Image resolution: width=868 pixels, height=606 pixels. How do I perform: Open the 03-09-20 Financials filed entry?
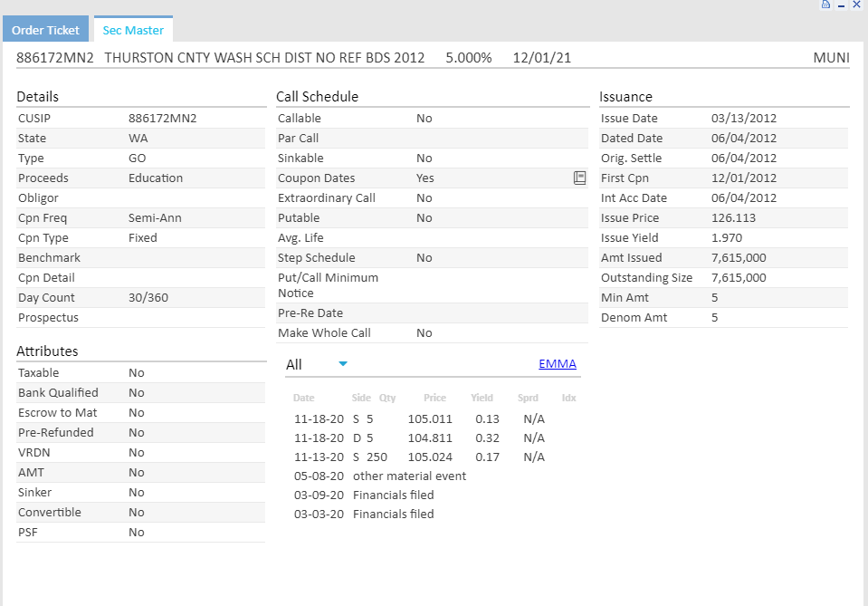[x=364, y=495]
